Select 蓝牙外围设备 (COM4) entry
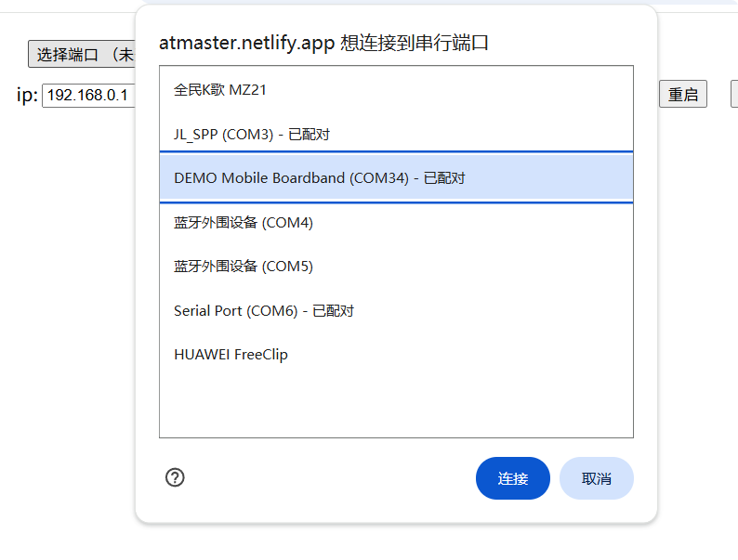 click(x=396, y=222)
